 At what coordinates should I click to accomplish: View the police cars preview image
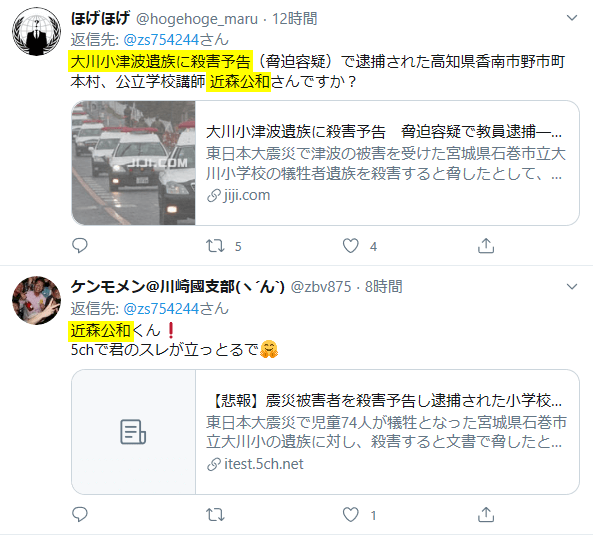(x=134, y=163)
